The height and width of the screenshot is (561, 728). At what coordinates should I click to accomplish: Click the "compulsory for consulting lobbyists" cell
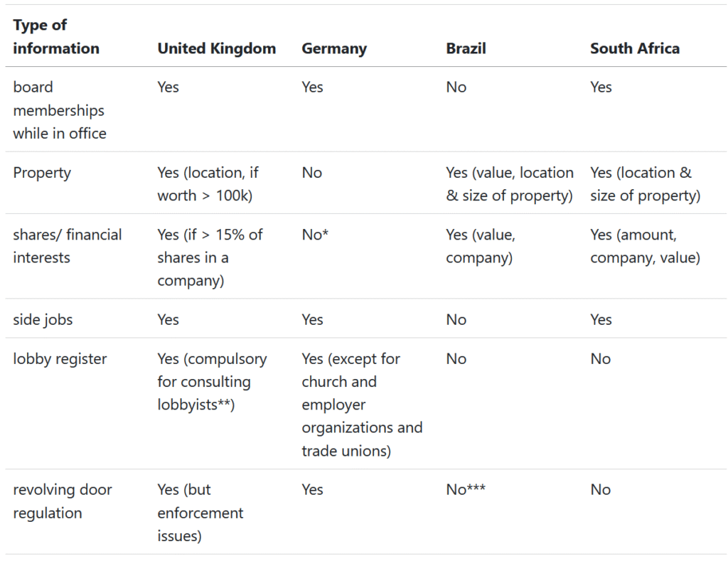click(212, 382)
